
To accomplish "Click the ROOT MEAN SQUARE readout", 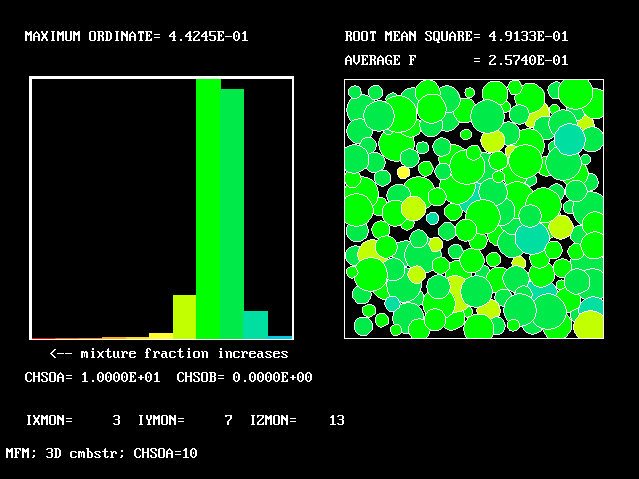I will click(x=456, y=37).
